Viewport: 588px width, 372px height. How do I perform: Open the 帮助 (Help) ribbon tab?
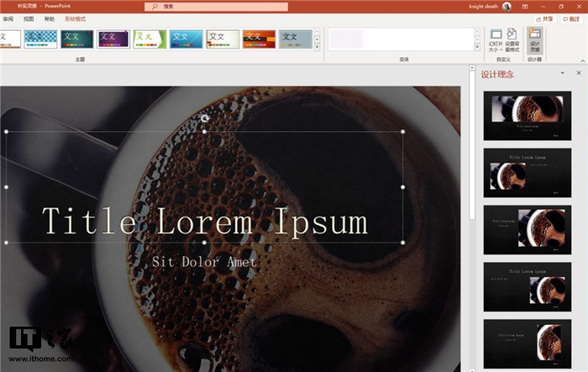click(49, 18)
